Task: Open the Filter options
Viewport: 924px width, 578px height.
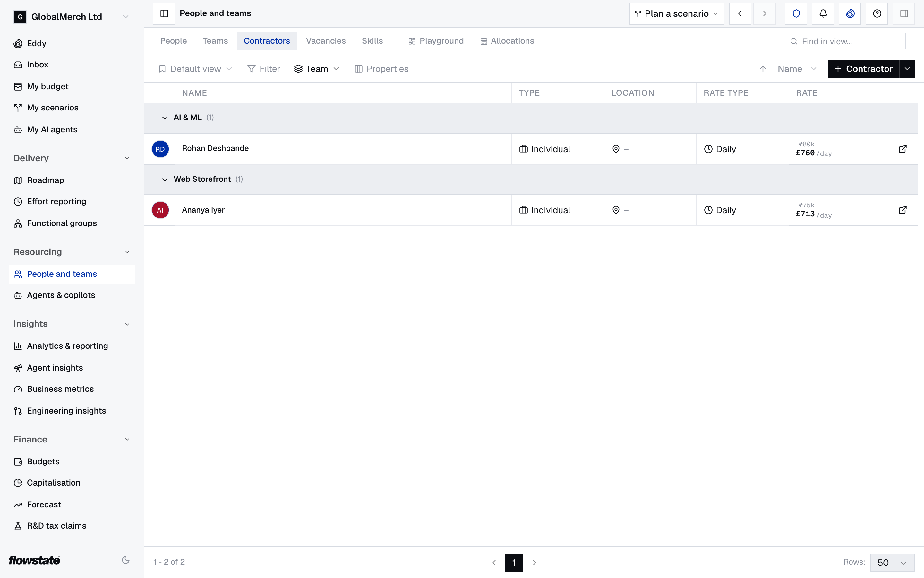Action: 263,69
